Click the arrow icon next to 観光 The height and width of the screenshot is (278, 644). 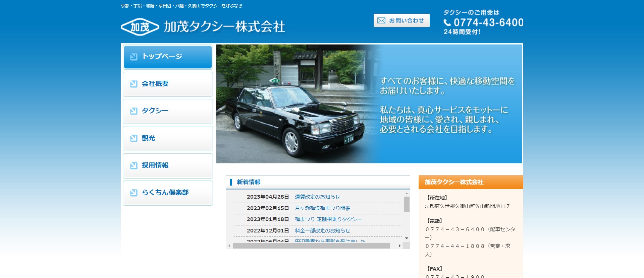134,138
